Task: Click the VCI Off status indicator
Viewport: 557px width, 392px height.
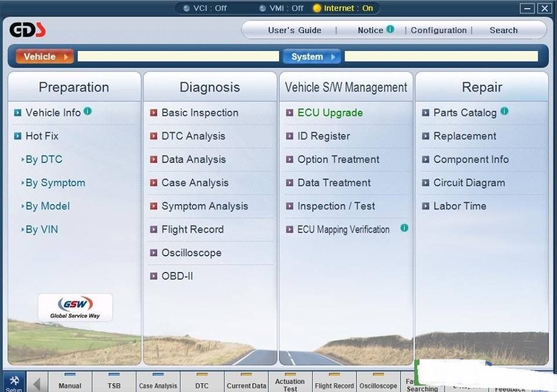Action: [205, 8]
